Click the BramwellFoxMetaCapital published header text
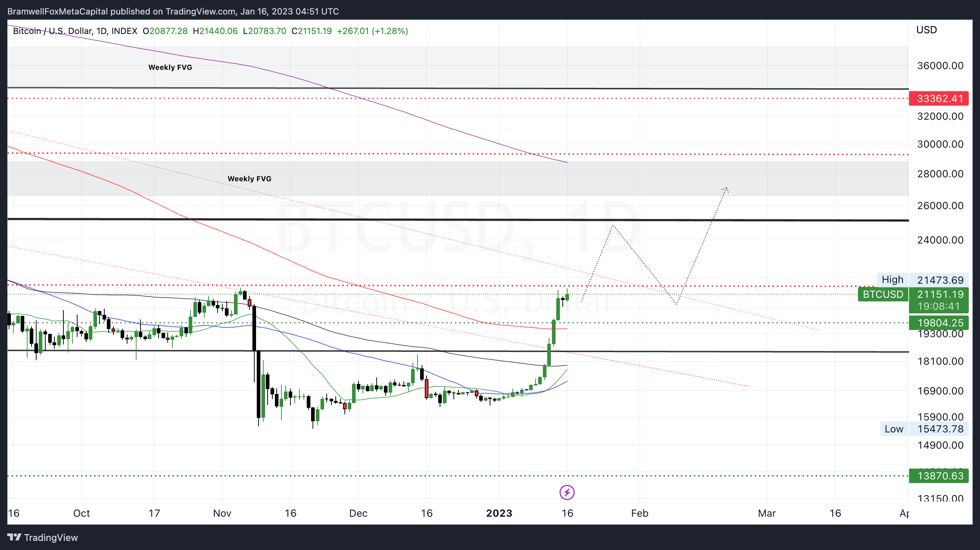 click(173, 12)
